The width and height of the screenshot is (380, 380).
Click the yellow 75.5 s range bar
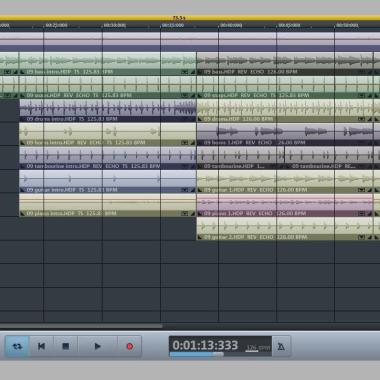pos(190,18)
